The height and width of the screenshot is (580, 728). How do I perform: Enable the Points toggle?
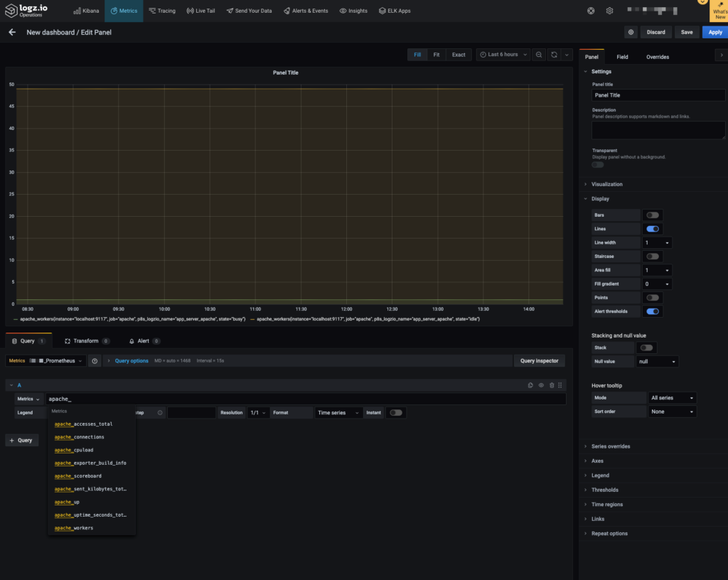653,298
